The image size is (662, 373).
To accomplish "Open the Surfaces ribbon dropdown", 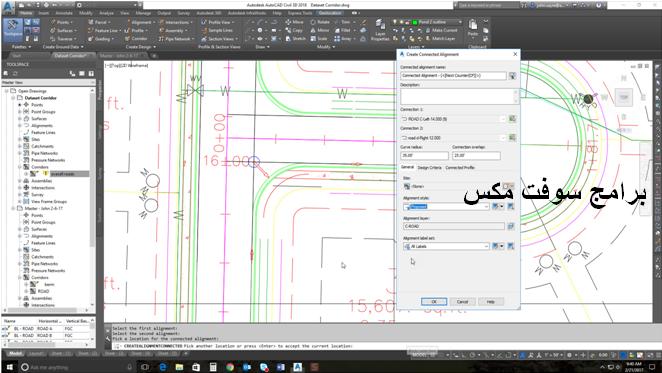I will tap(63, 30).
